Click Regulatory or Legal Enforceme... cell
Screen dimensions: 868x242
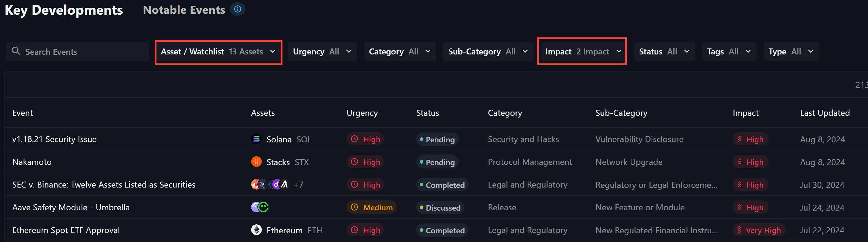(656, 185)
